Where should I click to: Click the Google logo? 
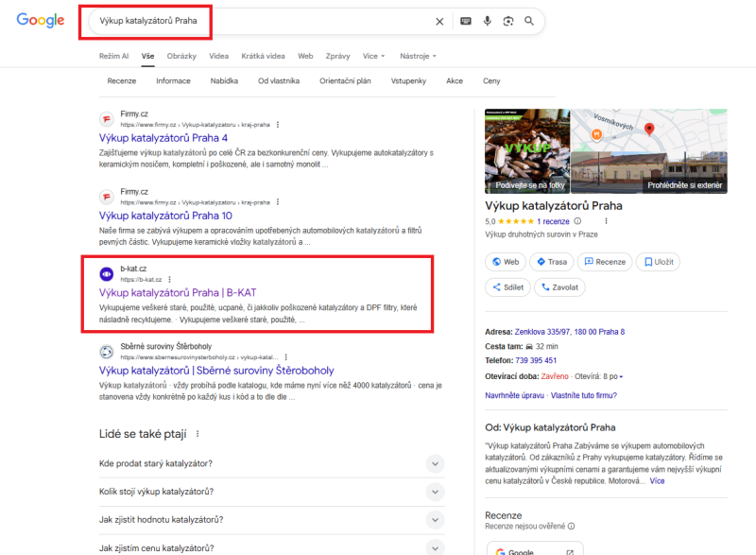tap(40, 21)
